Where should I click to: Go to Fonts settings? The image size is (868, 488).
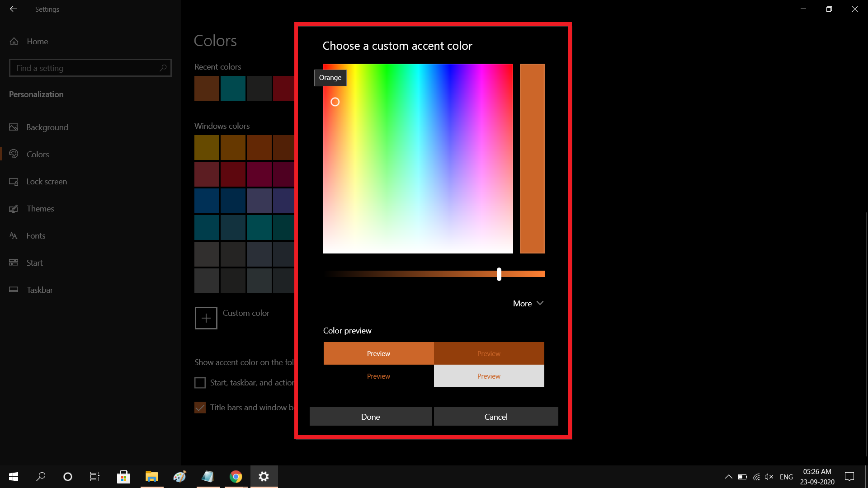(x=36, y=235)
